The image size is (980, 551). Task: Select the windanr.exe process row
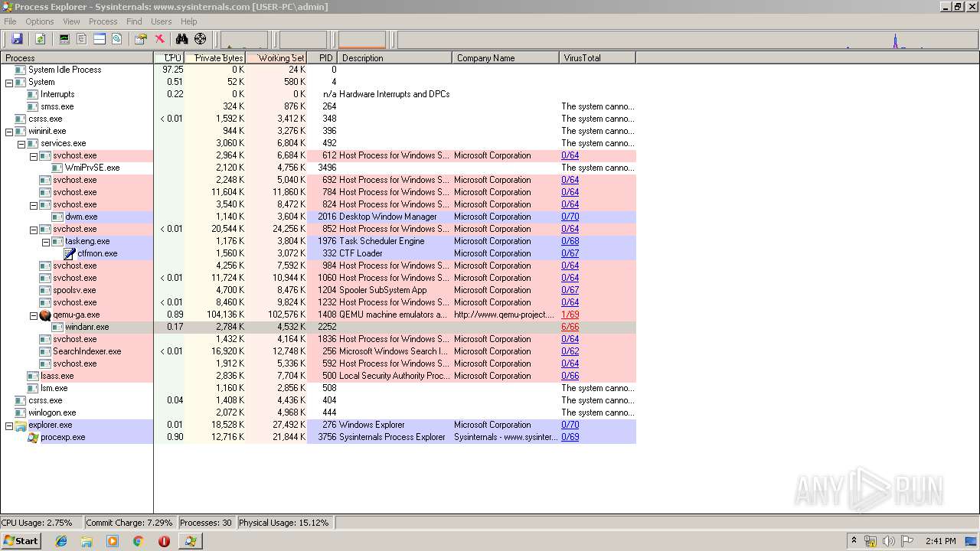coord(318,327)
